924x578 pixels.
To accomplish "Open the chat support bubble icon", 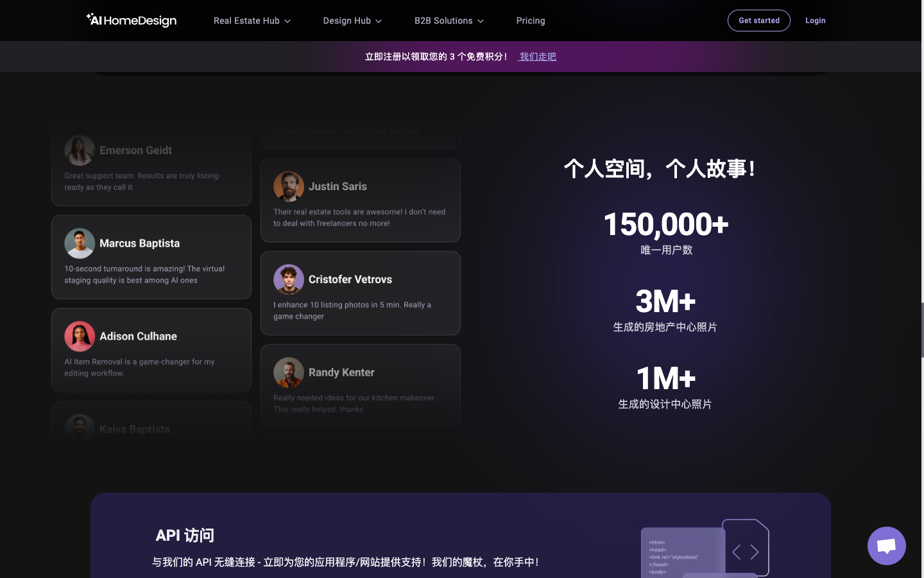I will tap(886, 546).
